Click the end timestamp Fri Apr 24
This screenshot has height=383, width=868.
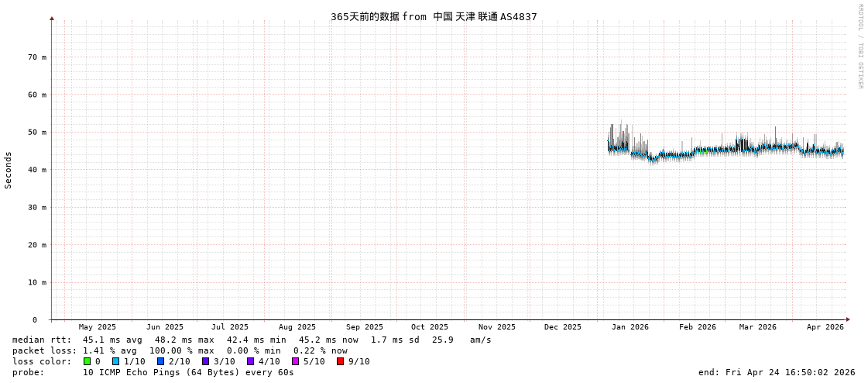point(777,372)
